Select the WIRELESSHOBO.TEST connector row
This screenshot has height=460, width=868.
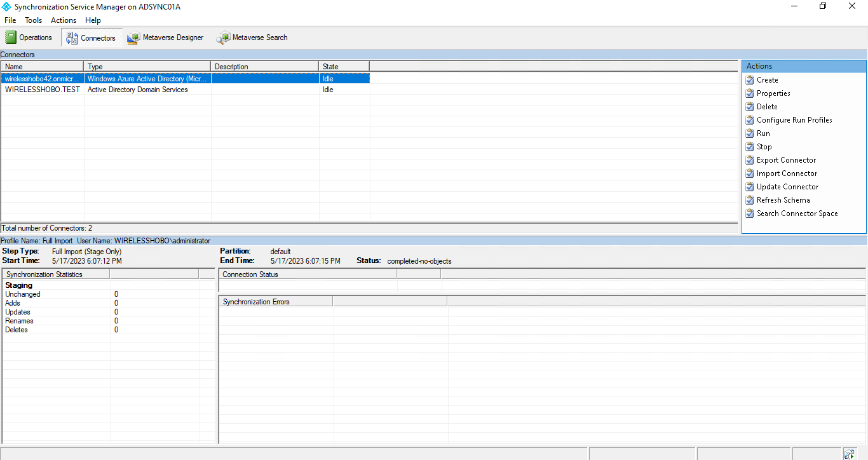(x=43, y=90)
